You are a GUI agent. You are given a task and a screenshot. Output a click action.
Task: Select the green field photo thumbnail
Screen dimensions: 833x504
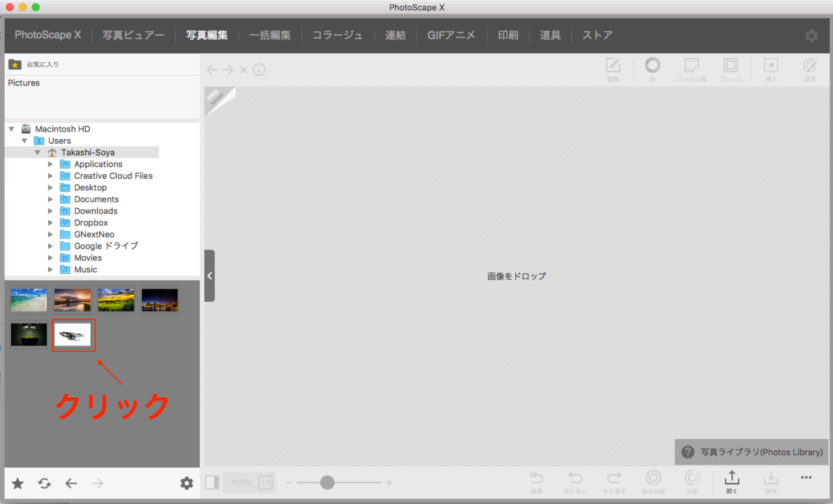coord(116,300)
